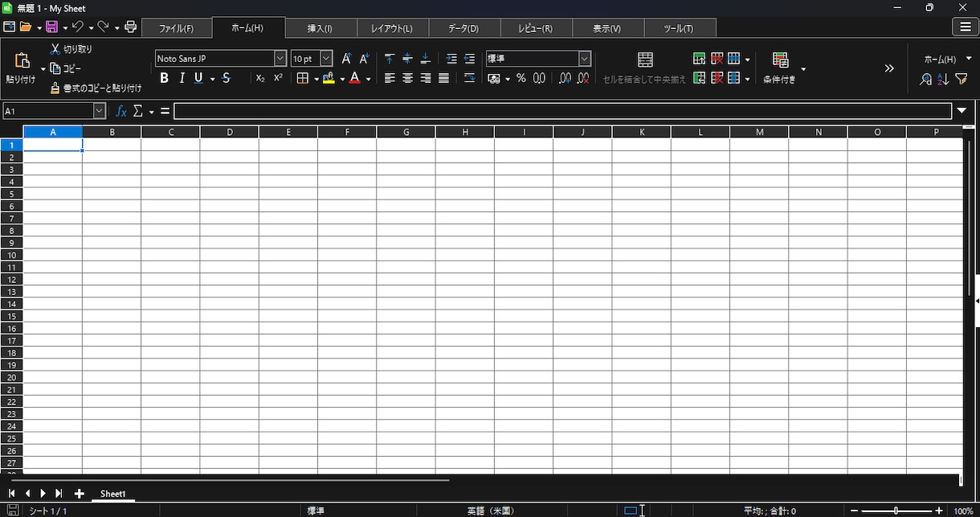980x517 pixels.
Task: Decrease font size with the smaller A icon
Action: [x=364, y=59]
